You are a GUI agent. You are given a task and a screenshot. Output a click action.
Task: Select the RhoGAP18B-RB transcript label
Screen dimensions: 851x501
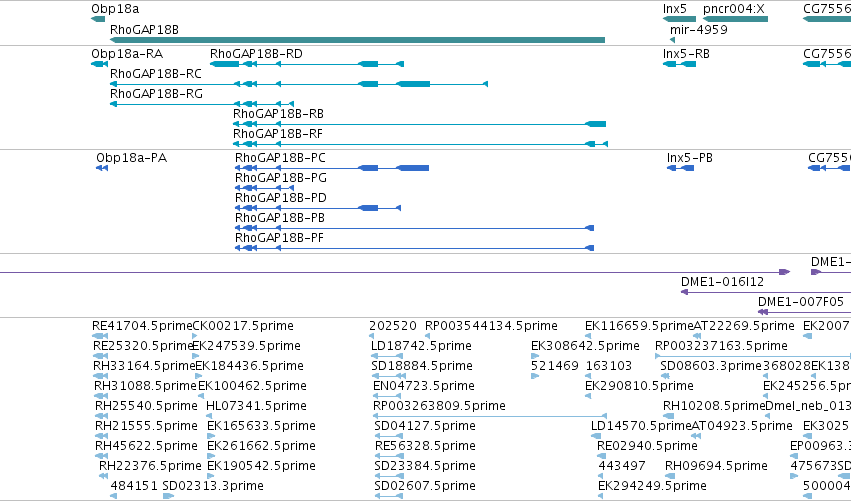(278, 114)
